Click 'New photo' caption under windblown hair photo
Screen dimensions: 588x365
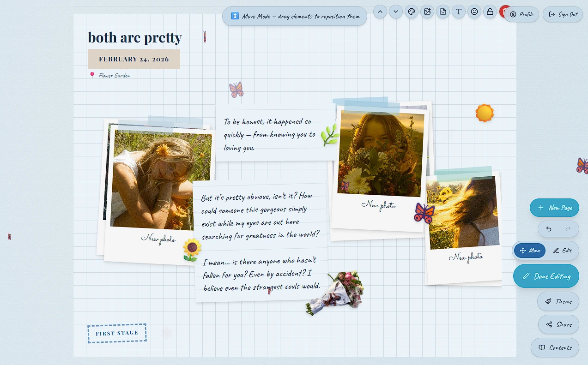[466, 257]
